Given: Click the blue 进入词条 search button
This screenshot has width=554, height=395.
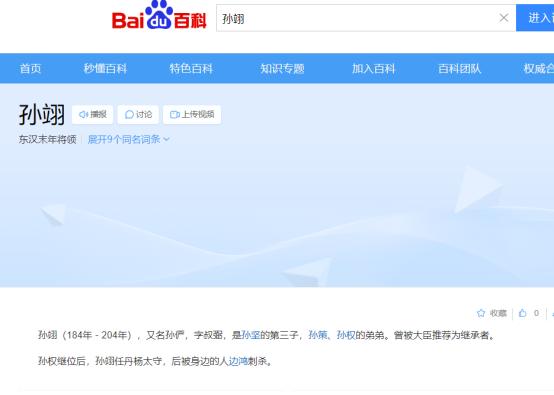Looking at the screenshot, I should point(535,18).
